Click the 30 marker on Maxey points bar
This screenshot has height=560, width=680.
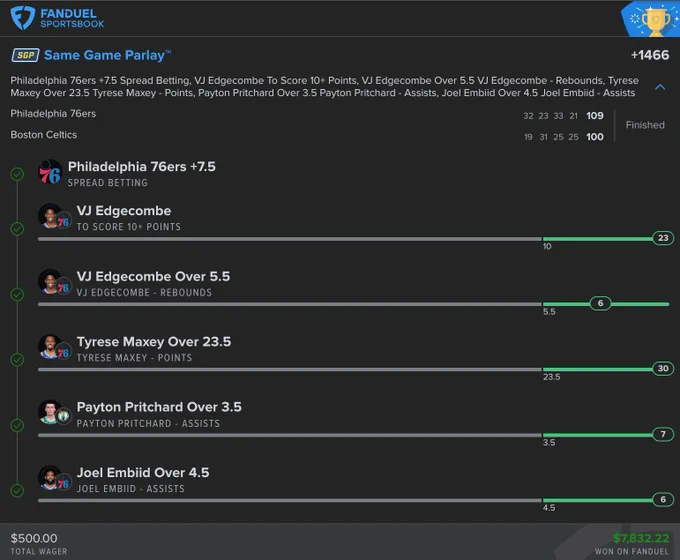[663, 368]
